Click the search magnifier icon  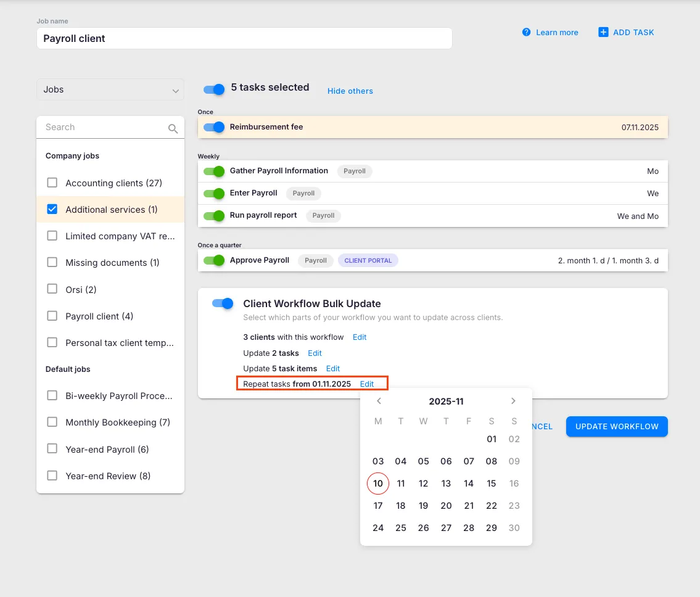pos(173,128)
